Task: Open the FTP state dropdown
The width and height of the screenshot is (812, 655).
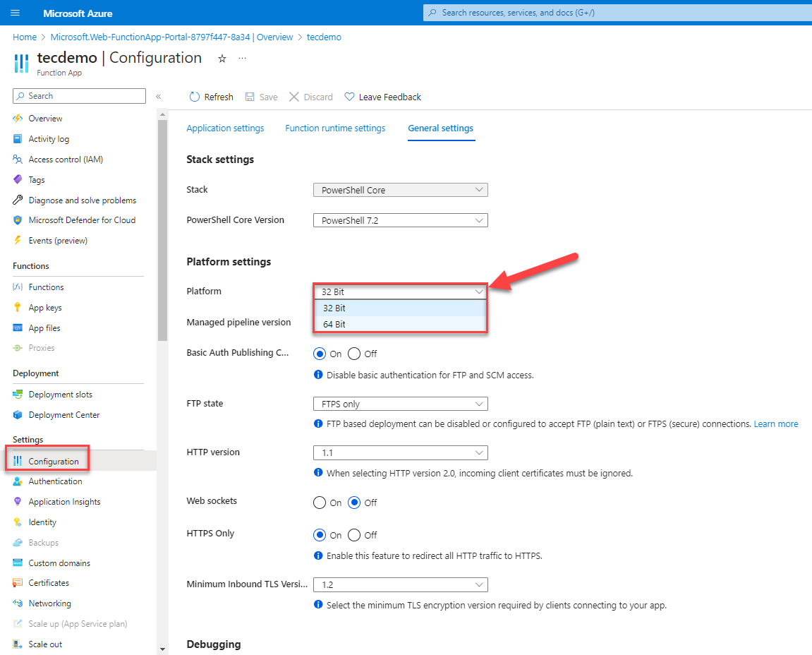Action: [400, 403]
